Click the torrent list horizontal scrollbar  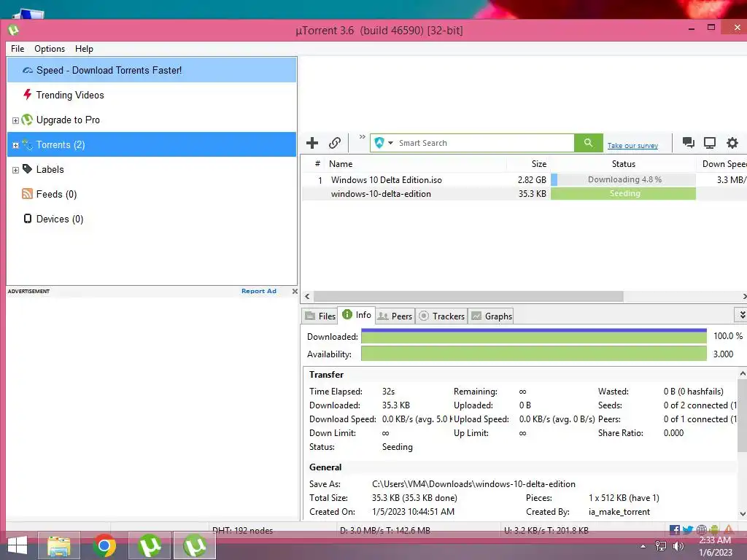(468, 296)
